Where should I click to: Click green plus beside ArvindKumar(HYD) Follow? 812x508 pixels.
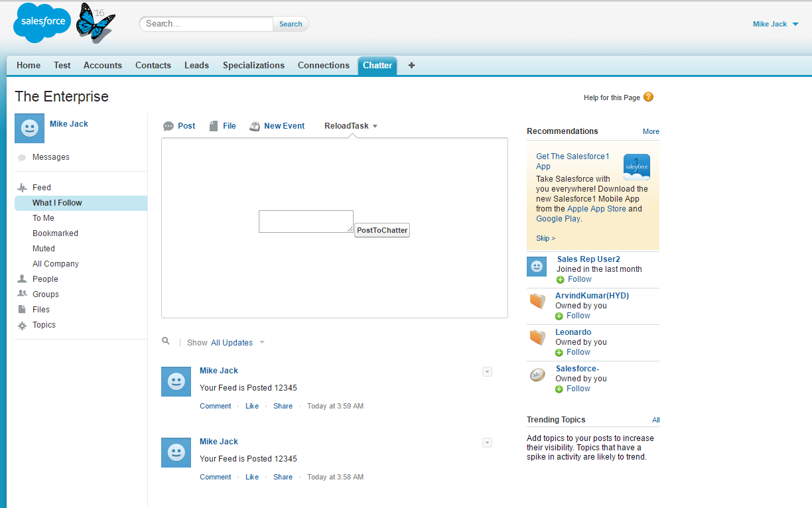(561, 316)
